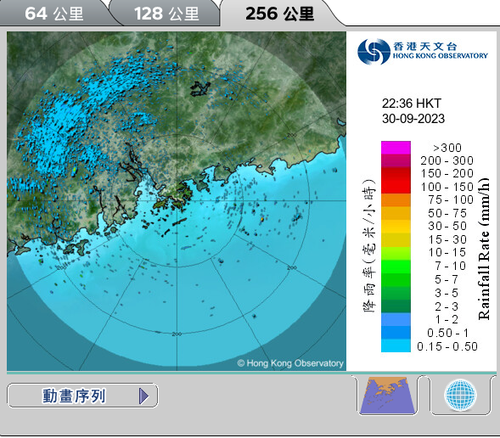Click the 香港天文台 title text
The image size is (500, 438).
(425, 46)
